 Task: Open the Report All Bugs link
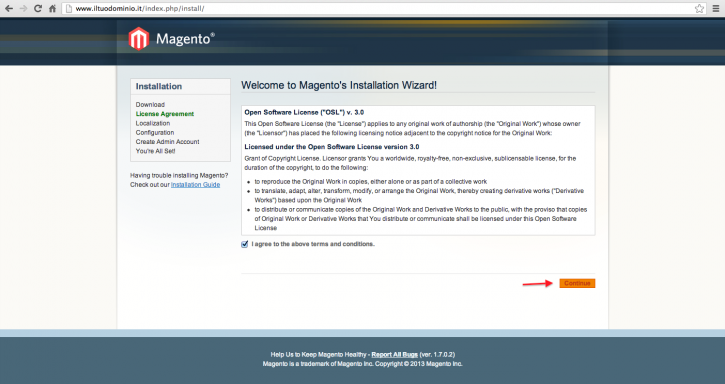[394, 354]
